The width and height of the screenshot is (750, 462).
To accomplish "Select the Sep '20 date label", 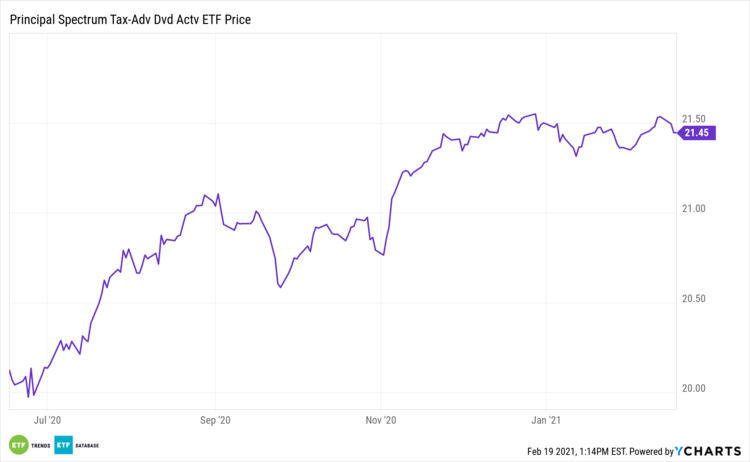I will (x=216, y=421).
